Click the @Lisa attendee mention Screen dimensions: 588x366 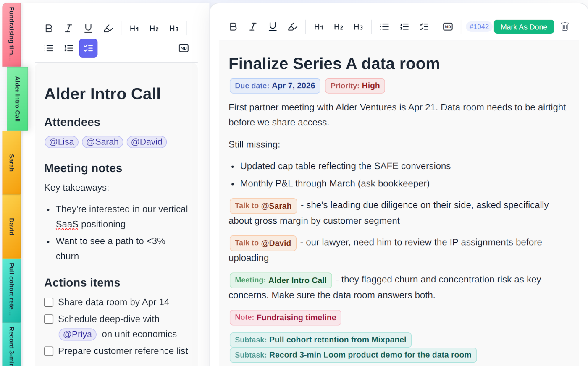(62, 142)
